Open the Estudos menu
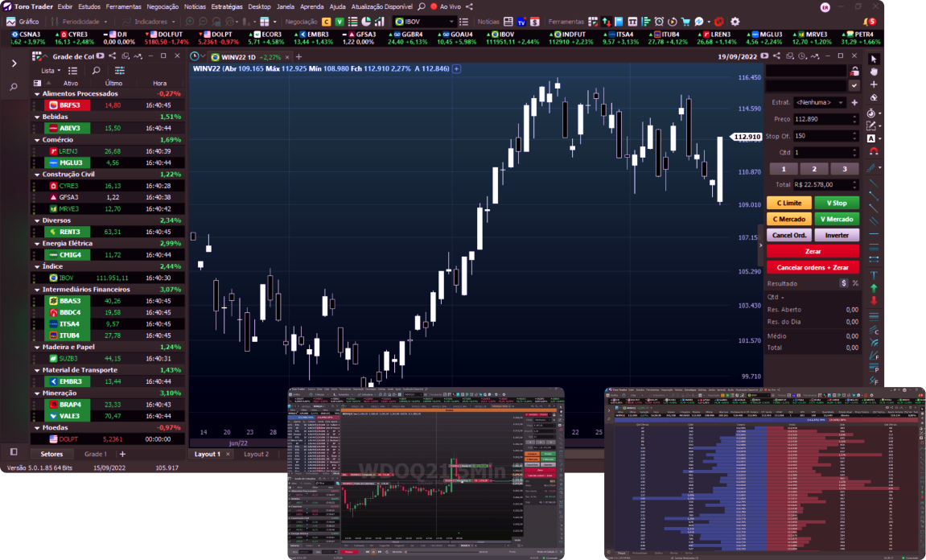Viewport: 926px width, 560px height. pyautogui.click(x=89, y=6)
